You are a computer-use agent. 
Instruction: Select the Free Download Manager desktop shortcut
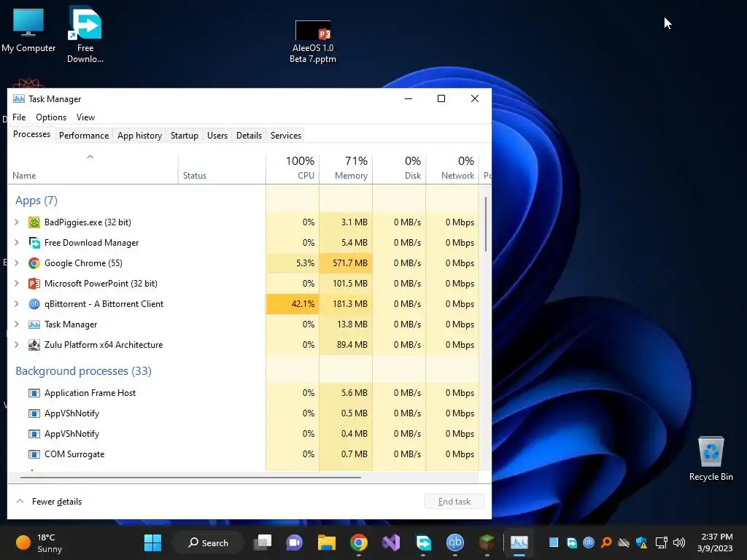85,34
